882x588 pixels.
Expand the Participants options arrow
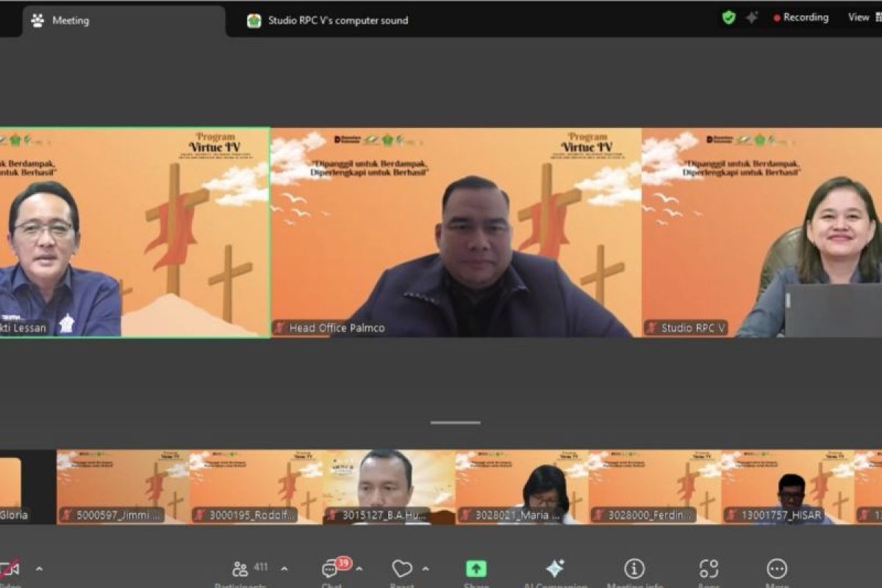coord(284,569)
